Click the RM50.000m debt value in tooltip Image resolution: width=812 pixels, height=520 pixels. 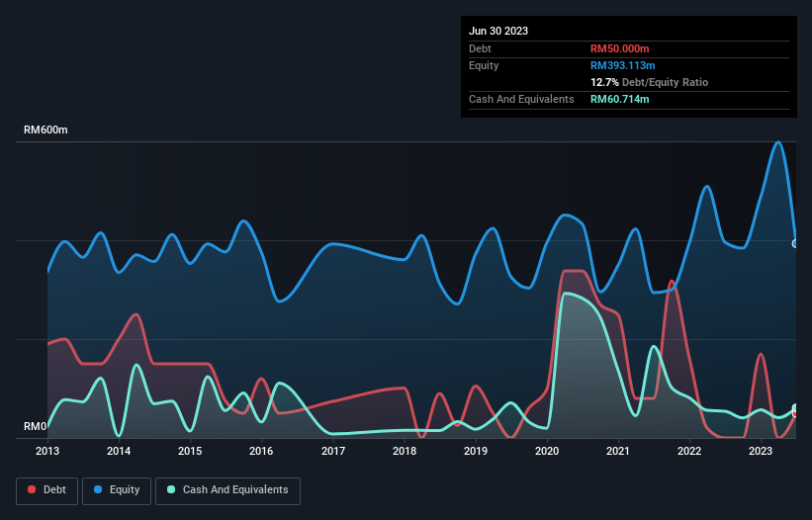pos(619,48)
